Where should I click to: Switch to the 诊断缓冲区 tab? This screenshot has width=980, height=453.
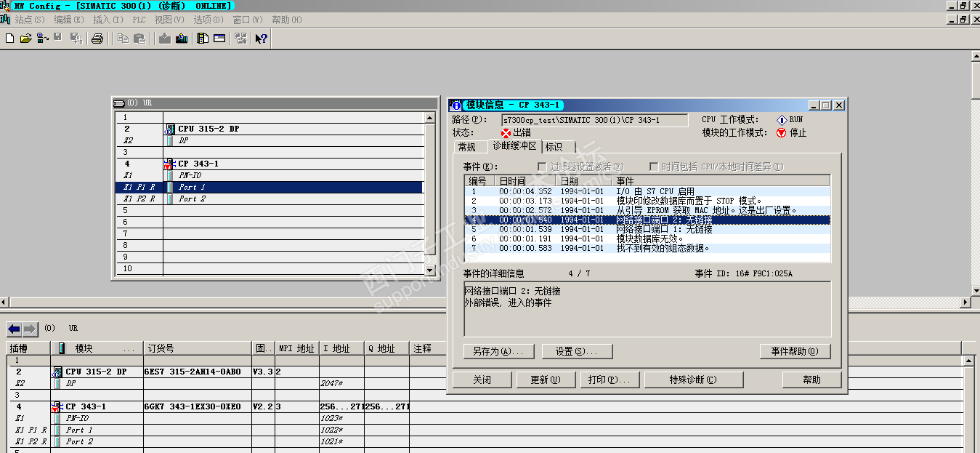coord(514,145)
